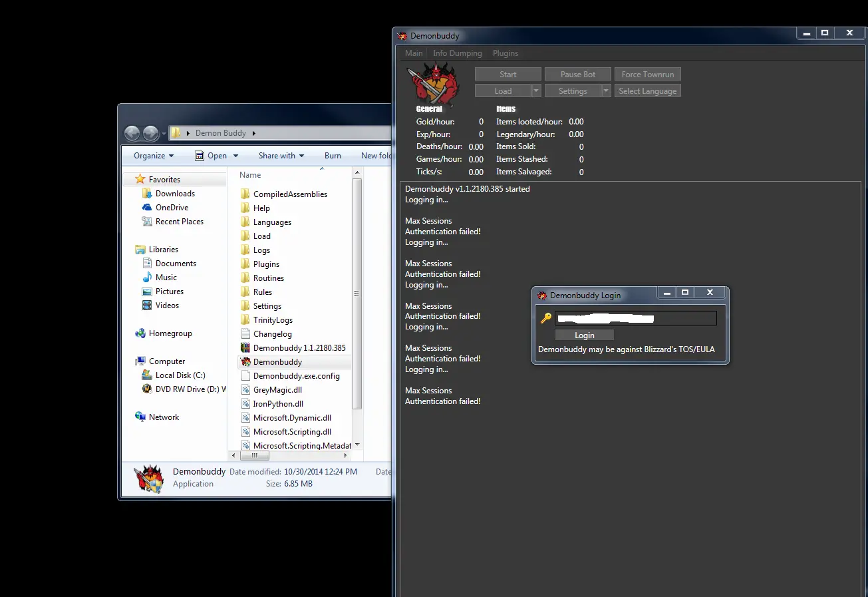Click the IronPython.dll file icon

click(245, 404)
